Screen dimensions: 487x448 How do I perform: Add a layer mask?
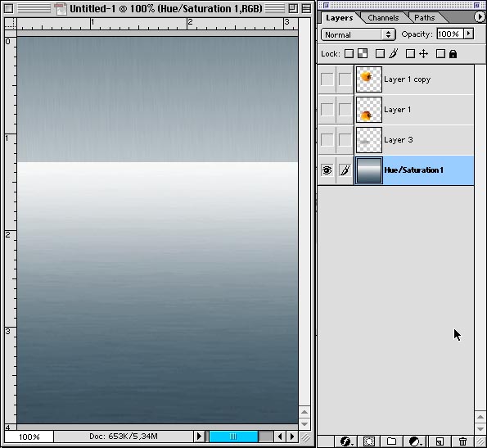[369, 441]
